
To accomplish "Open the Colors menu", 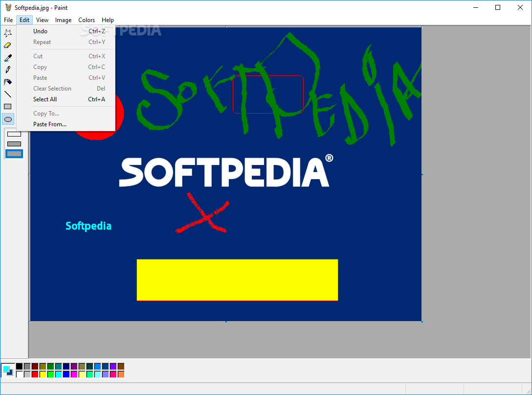I will [87, 20].
